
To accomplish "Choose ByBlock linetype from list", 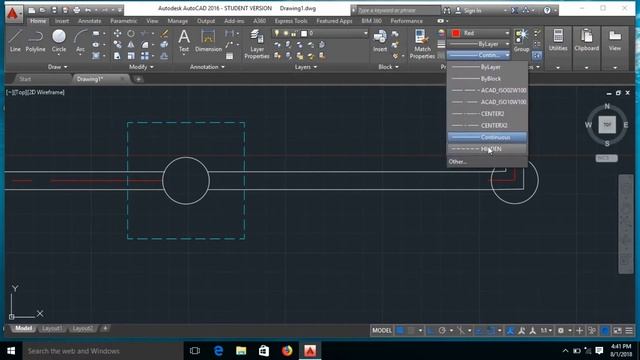I will [x=487, y=78].
